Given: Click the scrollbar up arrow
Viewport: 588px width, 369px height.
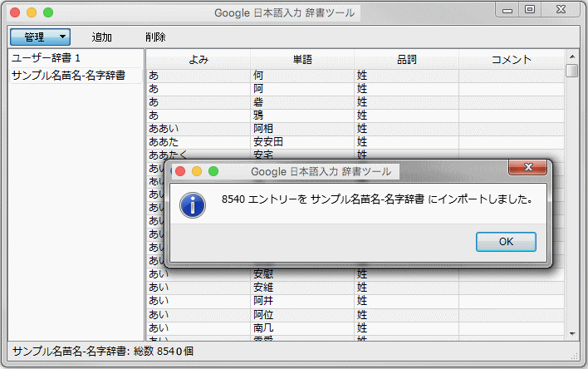Looking at the screenshot, I should tap(572, 57).
